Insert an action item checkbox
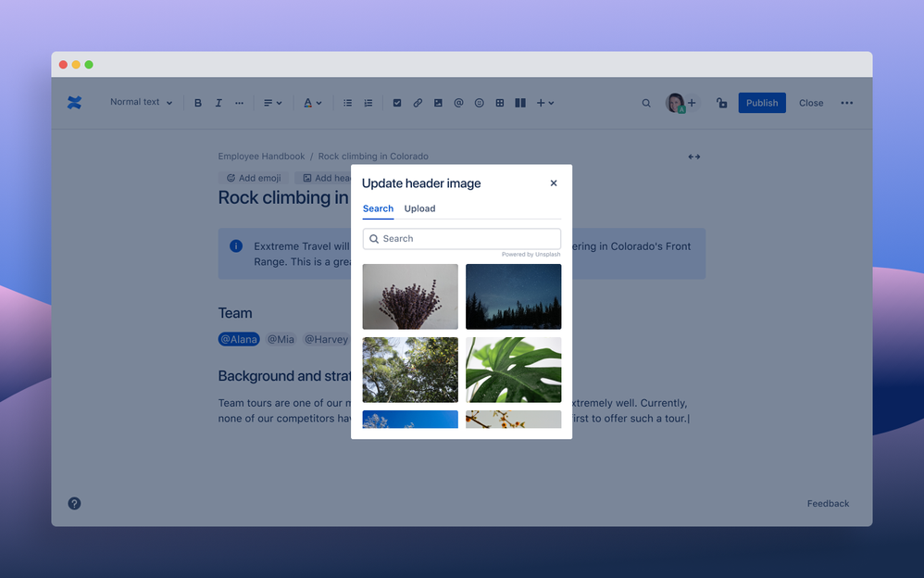 [x=397, y=103]
